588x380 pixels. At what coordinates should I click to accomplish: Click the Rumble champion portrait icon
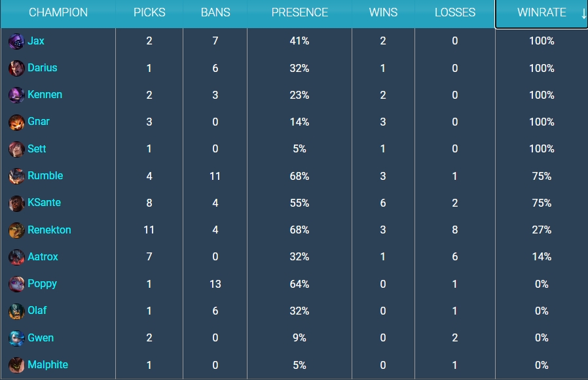tap(16, 176)
